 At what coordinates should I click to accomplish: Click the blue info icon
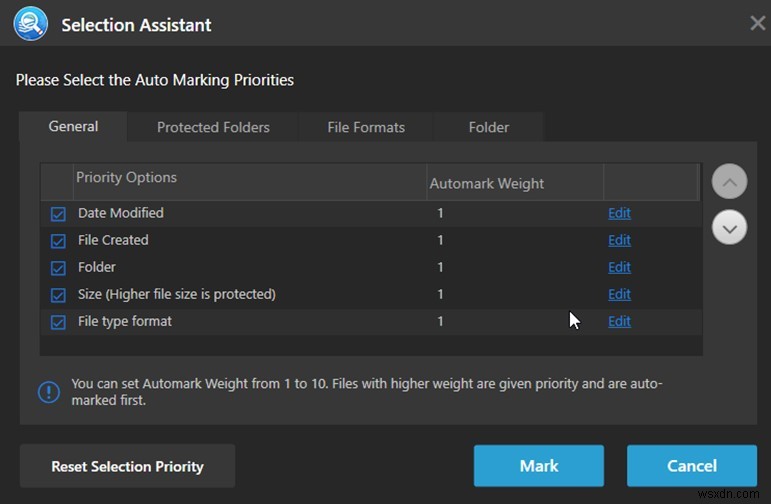point(49,391)
